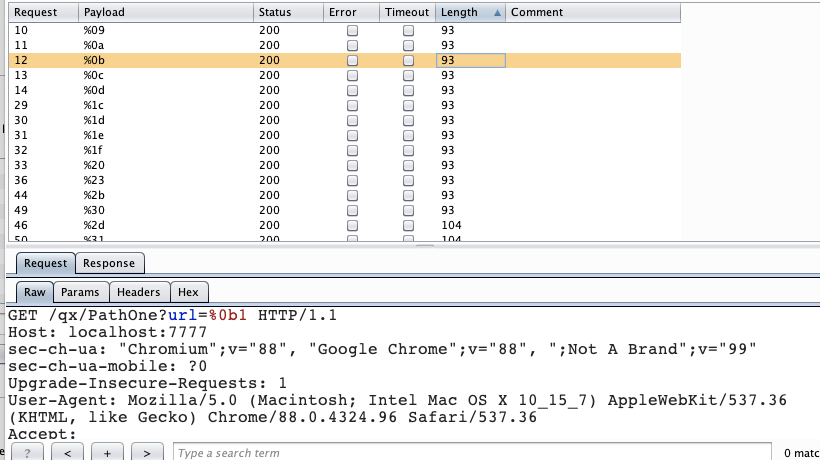Image resolution: width=820 pixels, height=460 pixels.
Task: Sort by the Comment column header
Action: click(x=593, y=12)
